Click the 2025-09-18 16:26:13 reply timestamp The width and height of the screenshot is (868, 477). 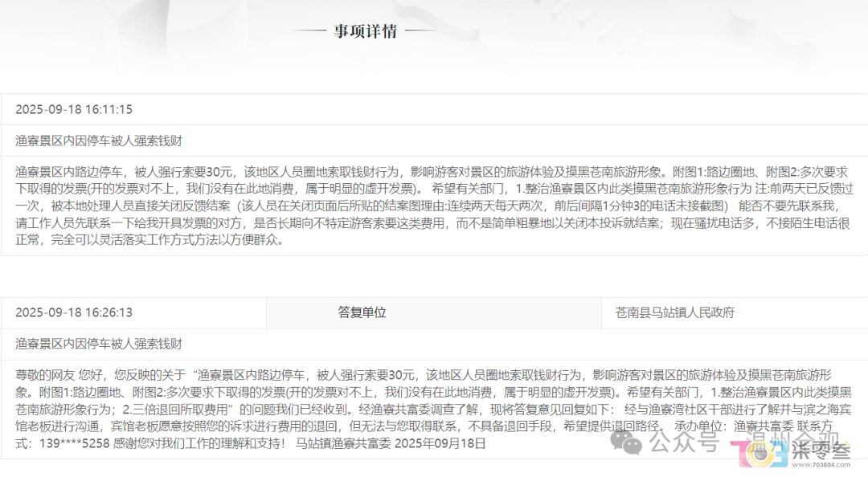pyautogui.click(x=74, y=312)
